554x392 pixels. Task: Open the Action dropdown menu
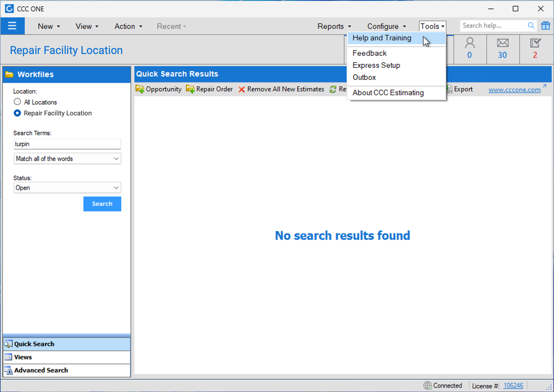click(x=128, y=26)
